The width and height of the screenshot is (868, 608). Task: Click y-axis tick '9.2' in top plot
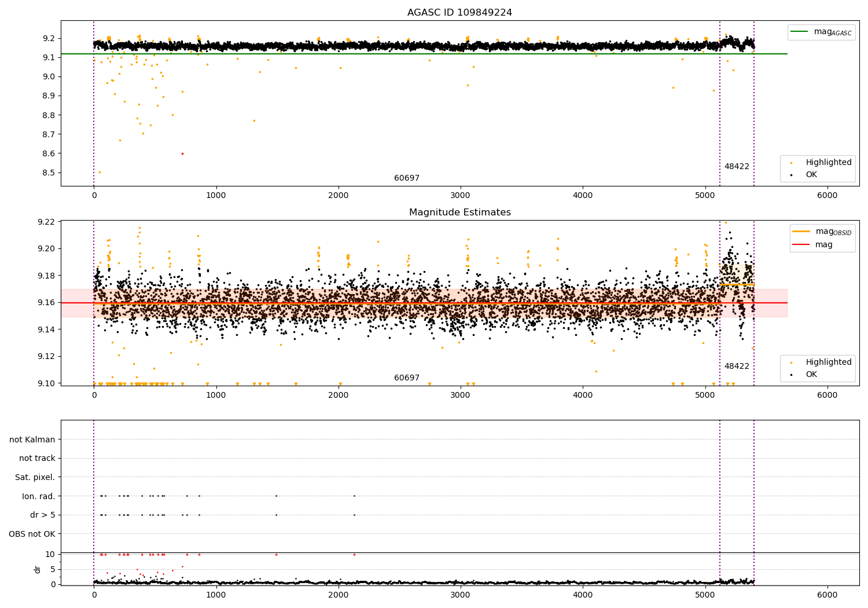[x=49, y=38]
